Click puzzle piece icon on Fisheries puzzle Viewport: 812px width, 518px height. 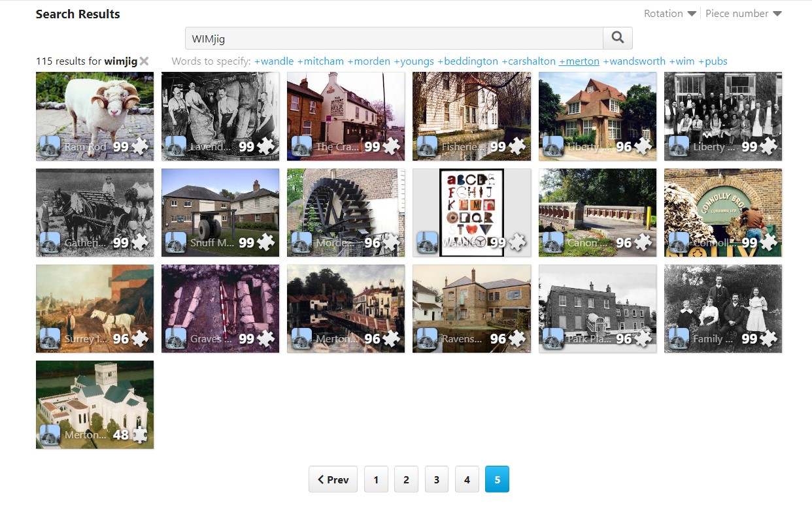point(516,146)
